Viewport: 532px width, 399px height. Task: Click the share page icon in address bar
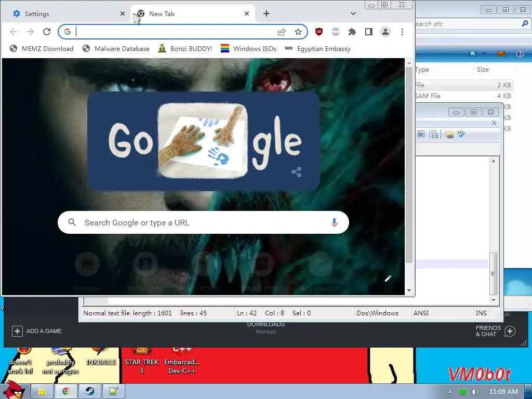[x=282, y=32]
